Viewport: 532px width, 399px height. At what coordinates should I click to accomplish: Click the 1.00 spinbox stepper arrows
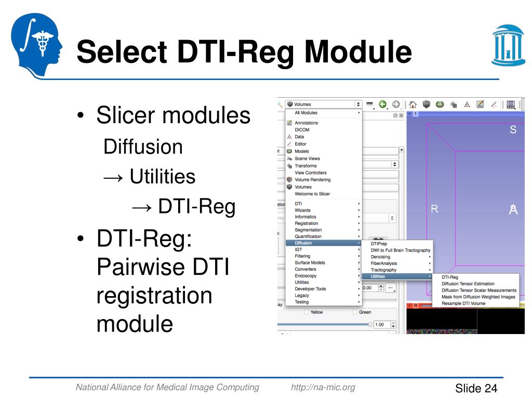[393, 325]
